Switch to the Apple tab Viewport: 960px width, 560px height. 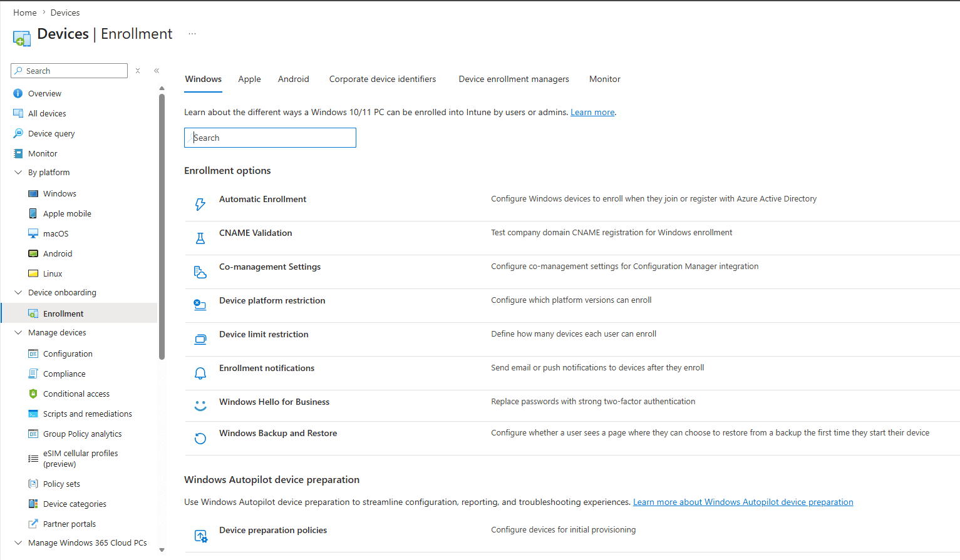[x=249, y=79]
